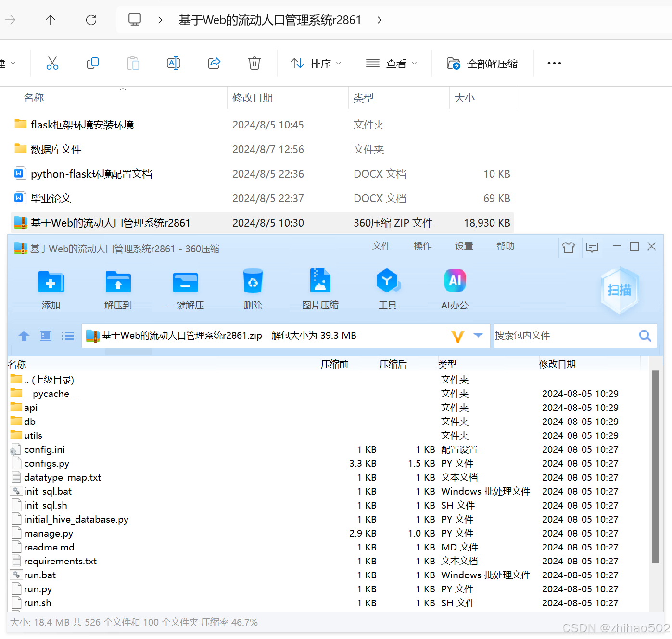Click the 扫描 (Scan) hexagon button
This screenshot has height=639, width=672.
click(620, 290)
